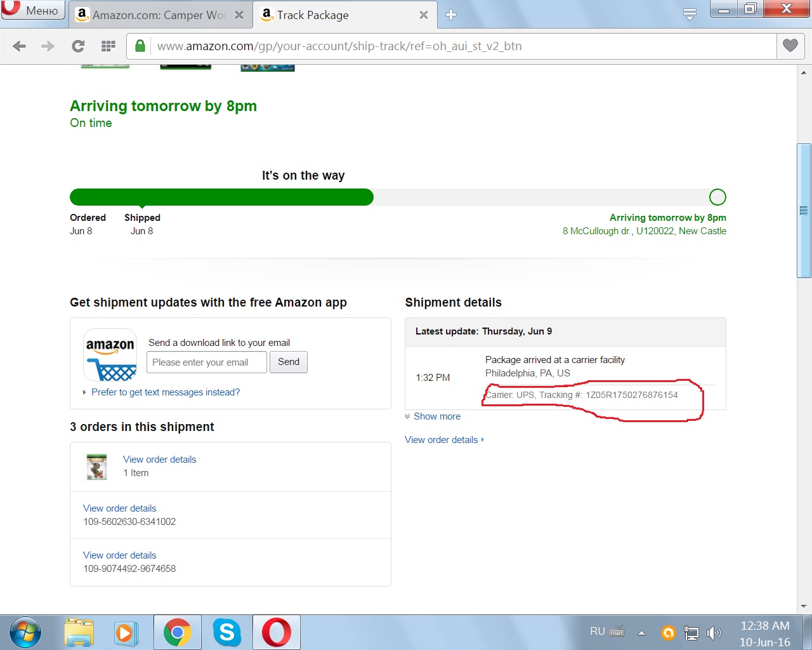The height and width of the screenshot is (650, 812).
Task: Launch Windows Media Player from taskbar
Action: pos(127,633)
